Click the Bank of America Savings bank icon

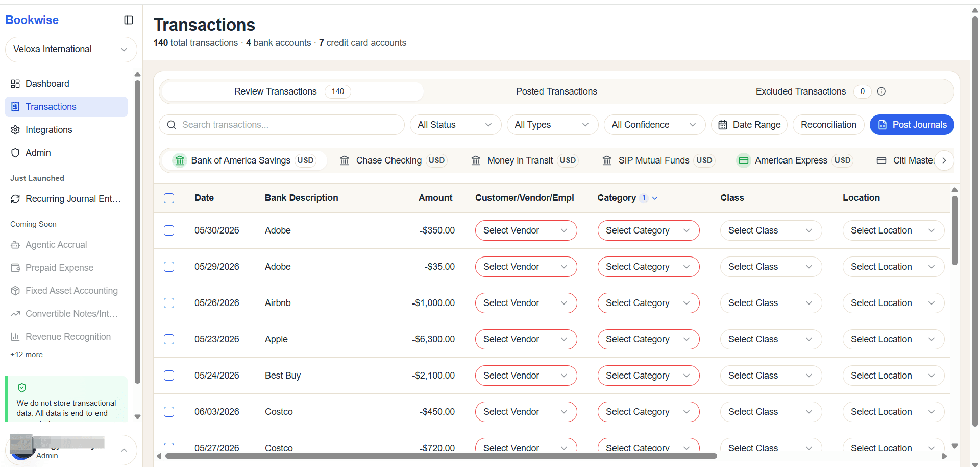[x=180, y=160]
